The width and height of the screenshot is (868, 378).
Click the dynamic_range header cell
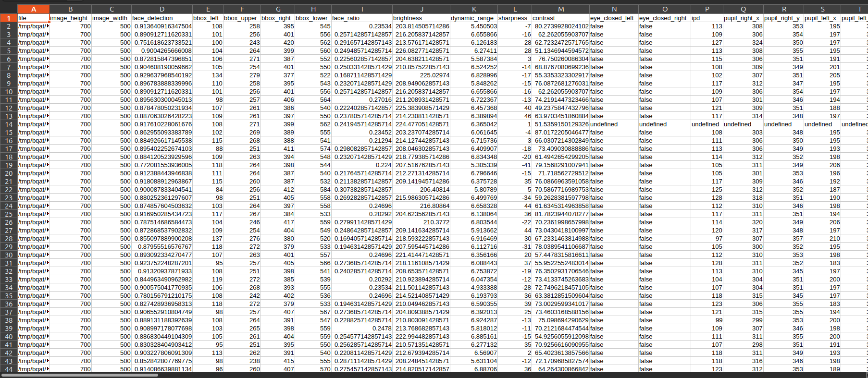[x=473, y=18]
